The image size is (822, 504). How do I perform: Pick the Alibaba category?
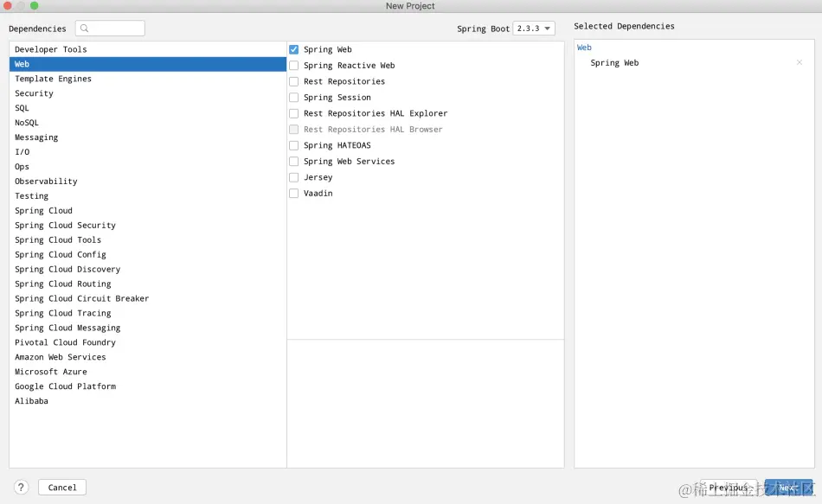point(148,401)
